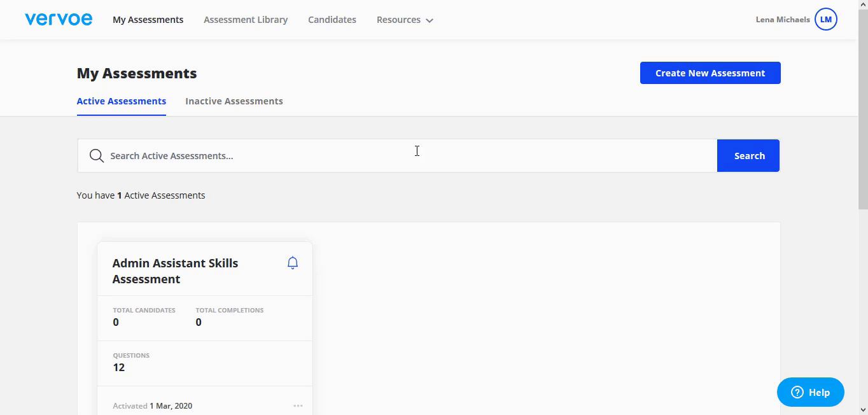Expand the Resources dropdown chevron

point(430,20)
